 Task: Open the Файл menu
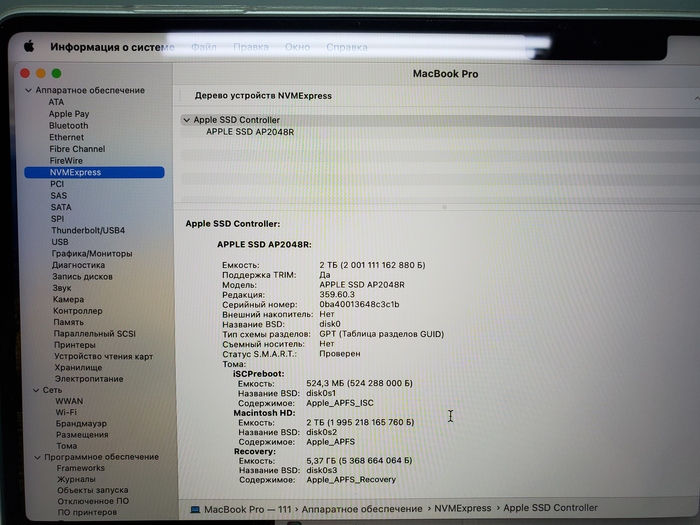(x=204, y=47)
